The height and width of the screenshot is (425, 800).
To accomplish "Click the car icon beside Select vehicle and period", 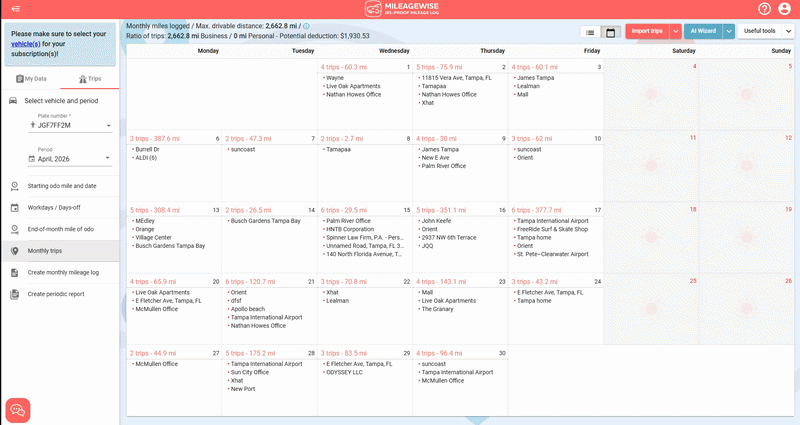I will pyautogui.click(x=13, y=101).
